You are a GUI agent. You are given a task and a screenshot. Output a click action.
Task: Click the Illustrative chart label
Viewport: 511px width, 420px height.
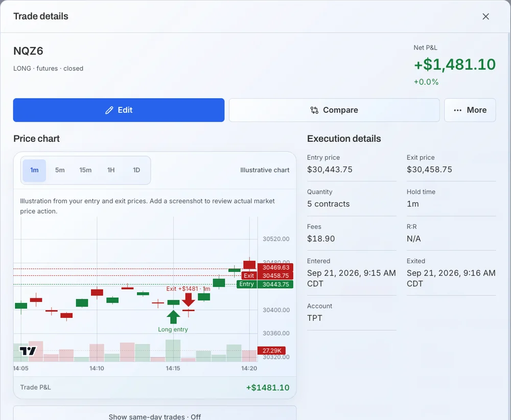click(265, 170)
